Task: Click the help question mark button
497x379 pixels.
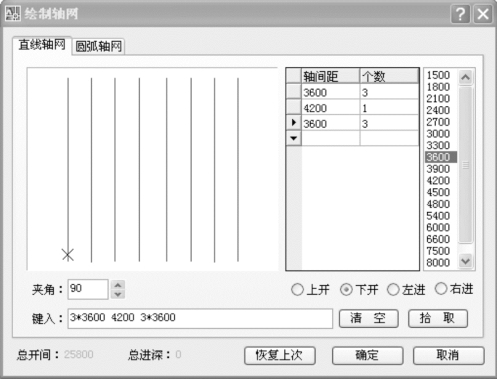Action: (460, 14)
